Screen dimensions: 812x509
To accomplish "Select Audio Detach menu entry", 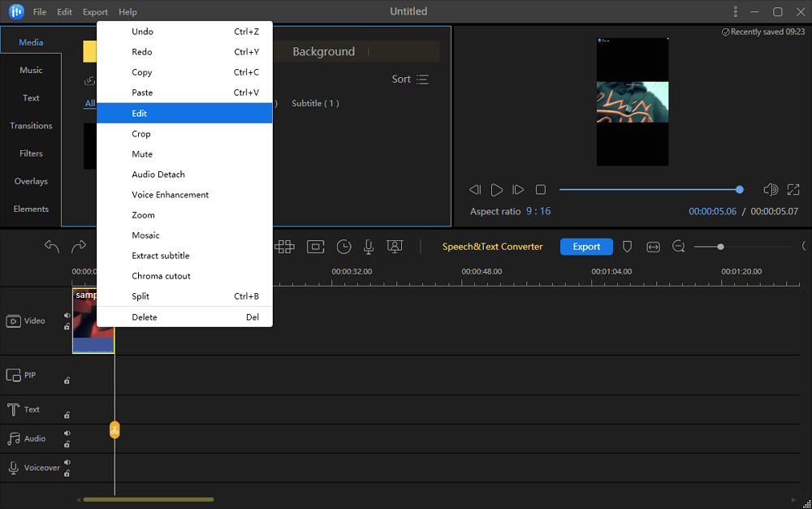I will tap(158, 175).
